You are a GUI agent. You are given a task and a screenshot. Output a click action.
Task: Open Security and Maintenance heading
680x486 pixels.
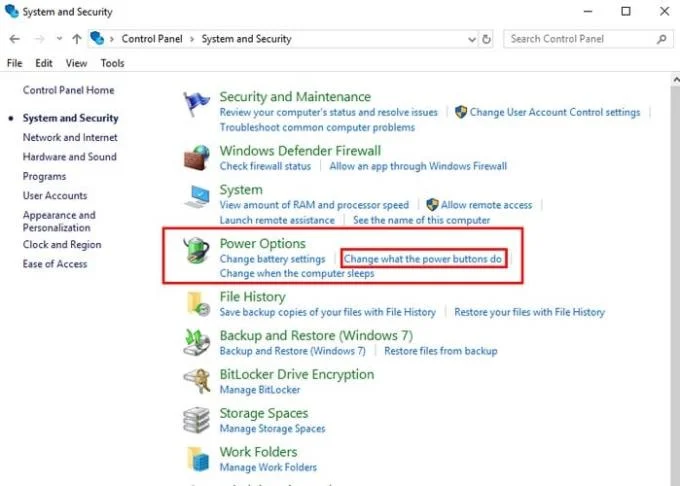(295, 97)
